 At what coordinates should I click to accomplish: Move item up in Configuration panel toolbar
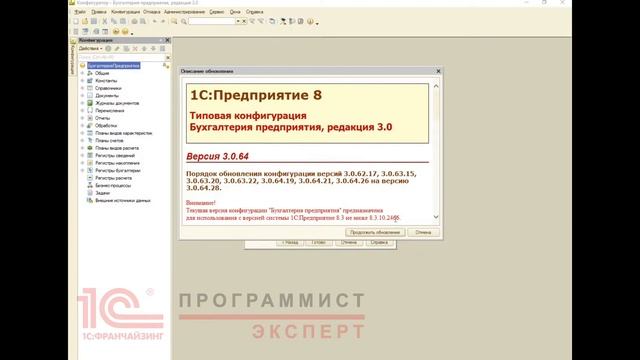point(144,49)
